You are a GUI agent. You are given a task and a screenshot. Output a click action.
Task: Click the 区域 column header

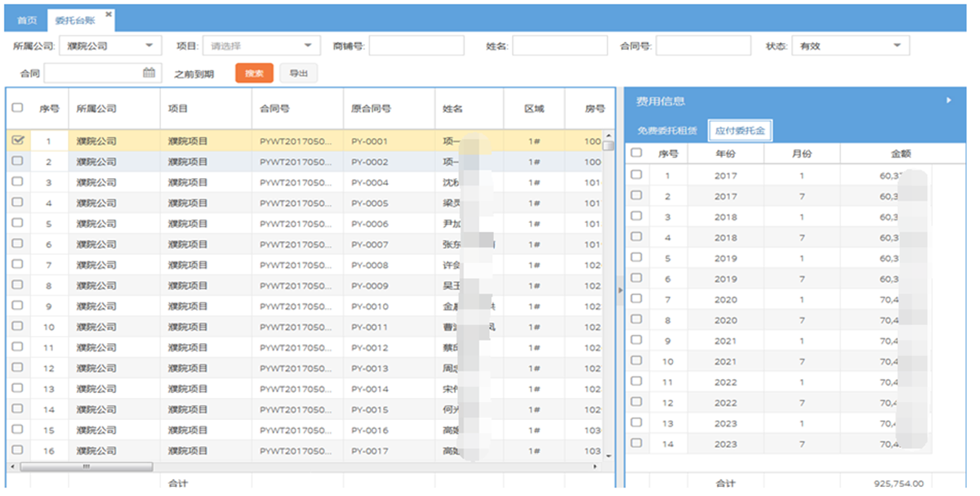tap(534, 109)
